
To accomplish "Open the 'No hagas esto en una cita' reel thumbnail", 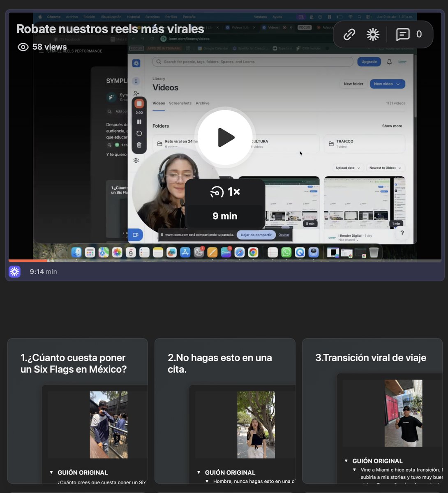I will coord(256,424).
